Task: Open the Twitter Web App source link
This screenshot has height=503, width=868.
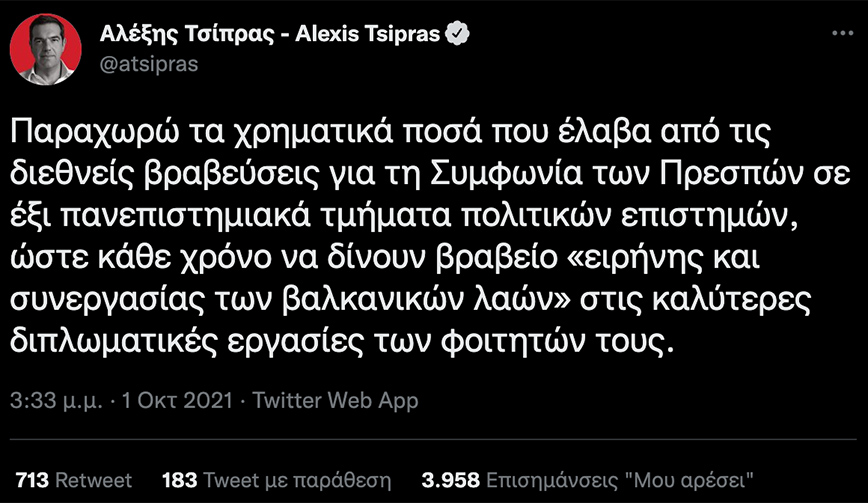Action: 335,401
